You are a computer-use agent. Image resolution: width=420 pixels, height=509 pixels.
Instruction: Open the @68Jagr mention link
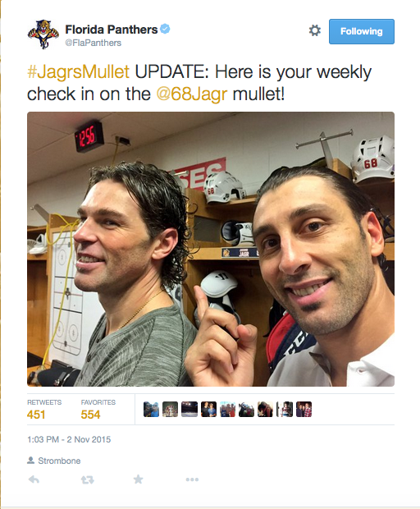(x=192, y=94)
